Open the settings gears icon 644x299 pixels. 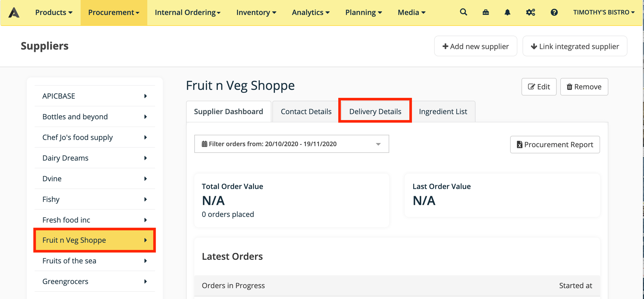coord(530,12)
